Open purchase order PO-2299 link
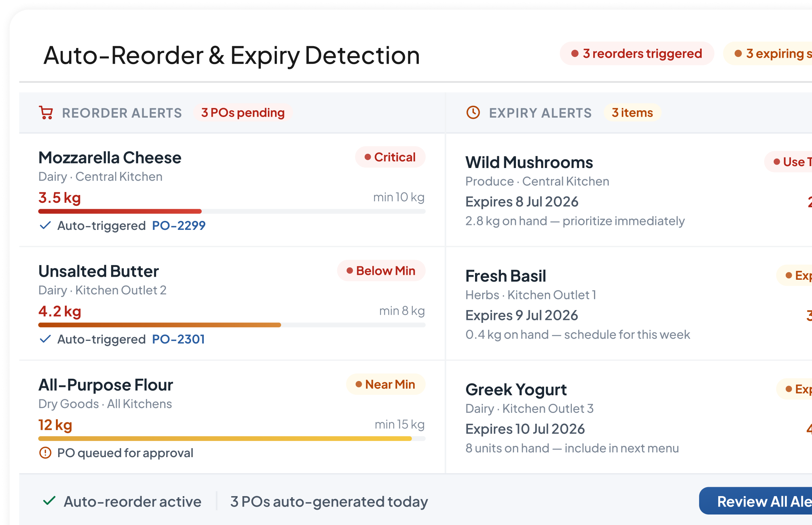 [179, 225]
